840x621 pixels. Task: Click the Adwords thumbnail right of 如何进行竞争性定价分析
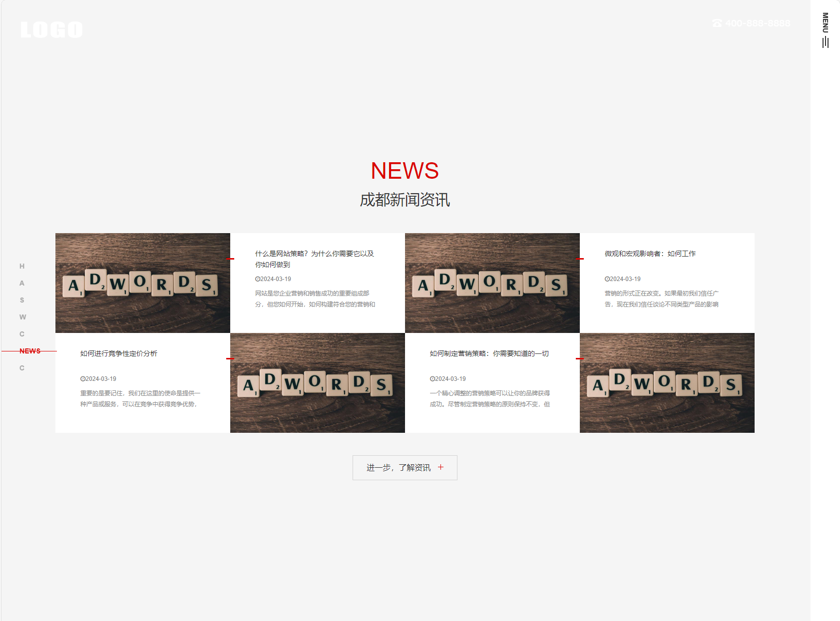[x=318, y=383]
